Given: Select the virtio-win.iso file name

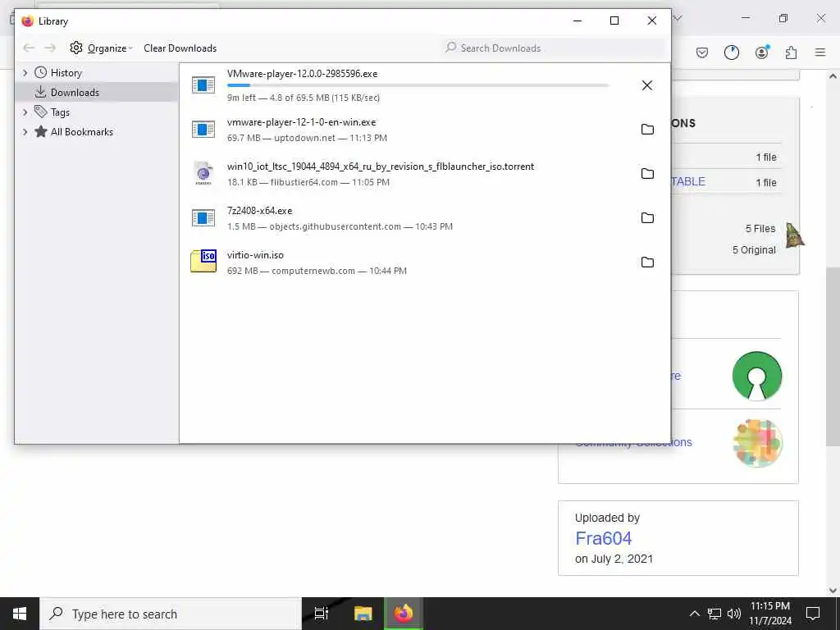Looking at the screenshot, I should 256,255.
